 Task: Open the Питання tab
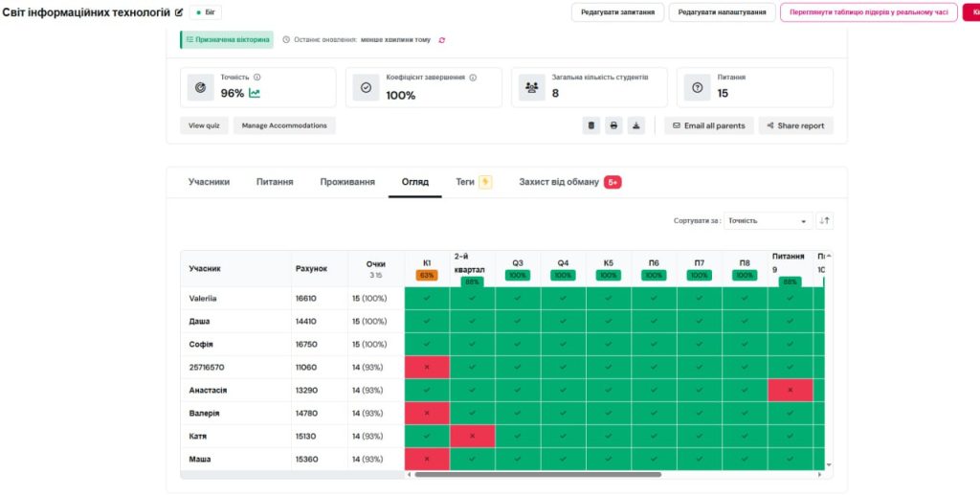(275, 182)
